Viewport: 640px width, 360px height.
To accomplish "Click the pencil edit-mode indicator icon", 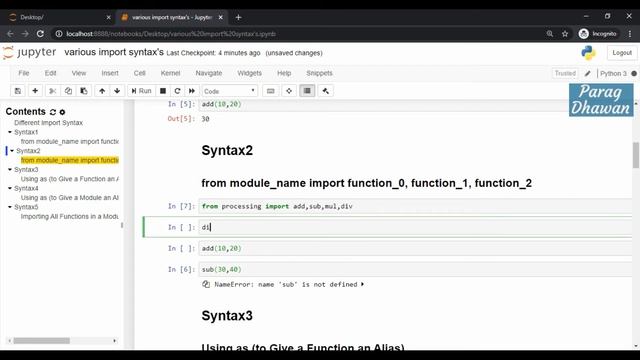I will (587, 73).
